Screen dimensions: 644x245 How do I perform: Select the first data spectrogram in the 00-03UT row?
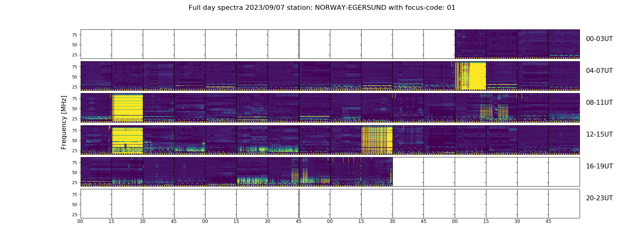point(470,44)
